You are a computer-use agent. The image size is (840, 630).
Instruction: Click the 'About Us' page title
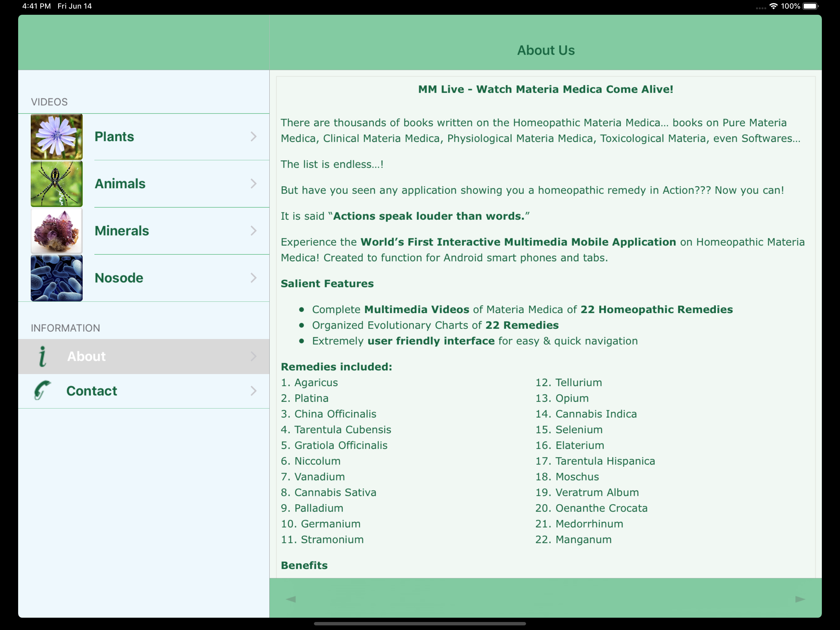pos(546,50)
